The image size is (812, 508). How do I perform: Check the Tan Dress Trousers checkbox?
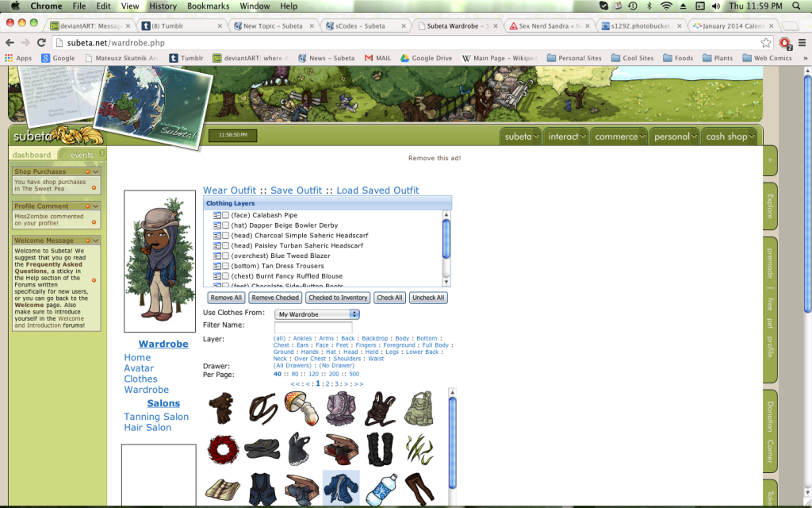pos(226,266)
